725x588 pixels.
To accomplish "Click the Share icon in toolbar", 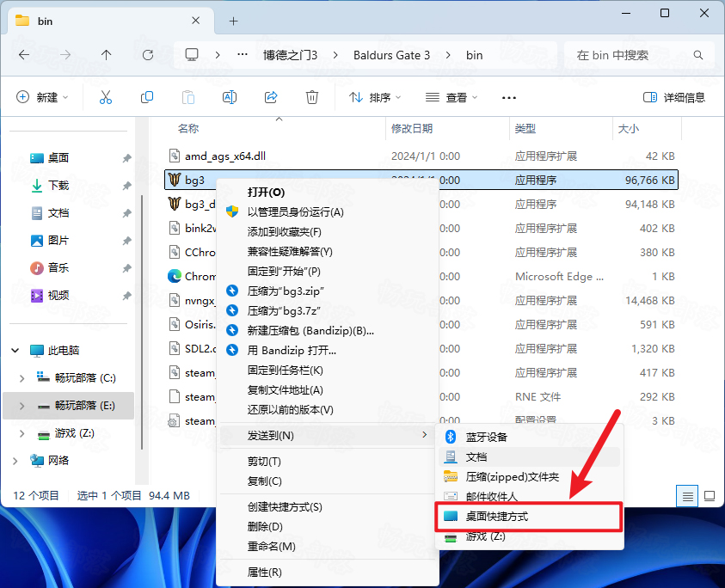I will click(x=271, y=97).
